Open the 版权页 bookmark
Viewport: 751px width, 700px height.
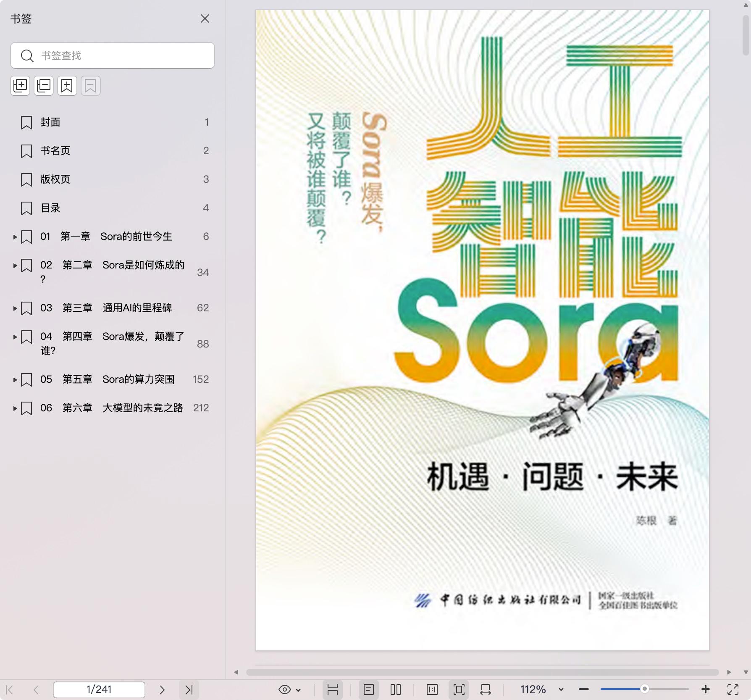[x=55, y=179]
